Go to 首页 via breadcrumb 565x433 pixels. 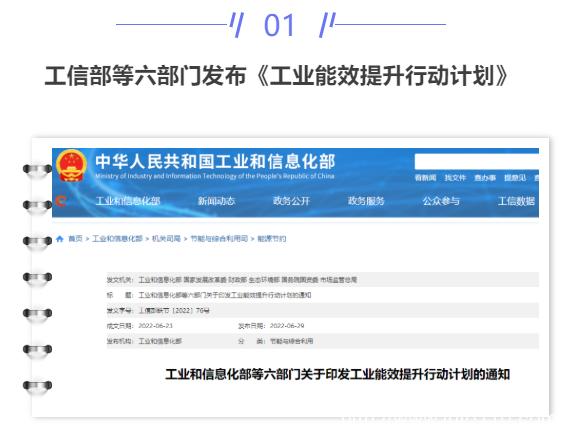click(x=75, y=238)
